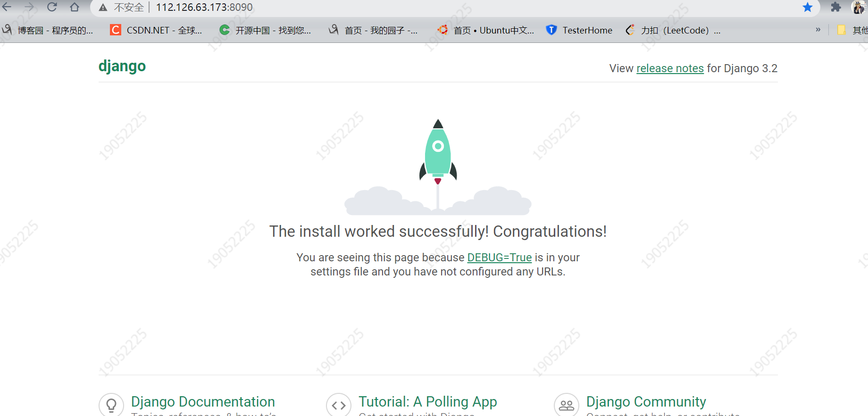Open the Ubuntu中文 bookmark
This screenshot has height=416, width=868.
coord(486,30)
